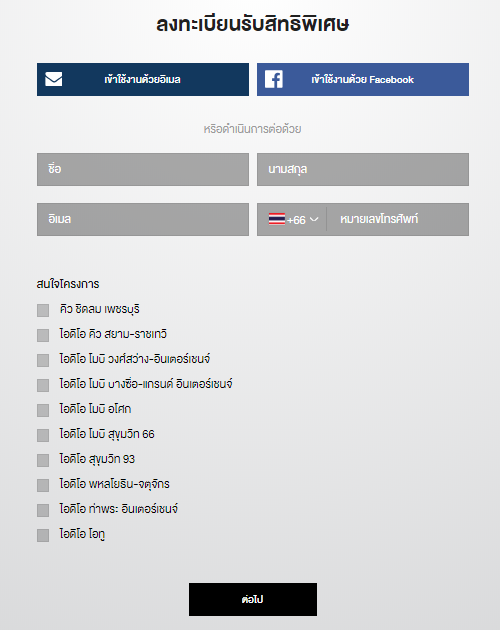Click the ต่อไป button
This screenshot has height=630, width=500.
pyautogui.click(x=253, y=599)
